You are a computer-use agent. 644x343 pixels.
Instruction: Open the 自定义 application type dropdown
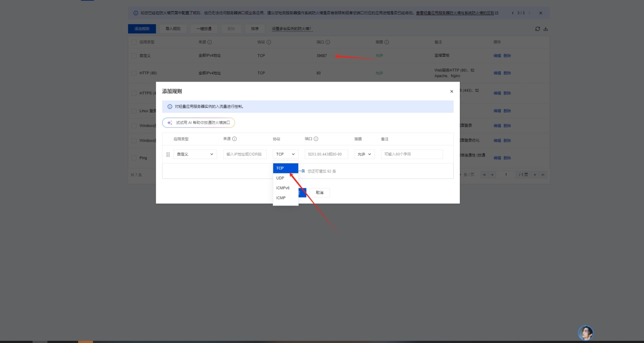point(195,154)
